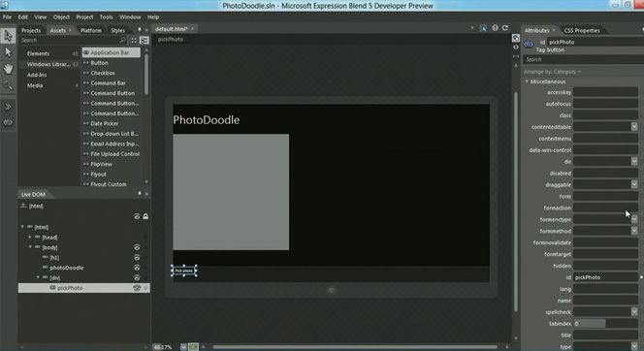This screenshot has width=644, height=351.
Task: Click the accesskey input field
Action: pos(605,92)
